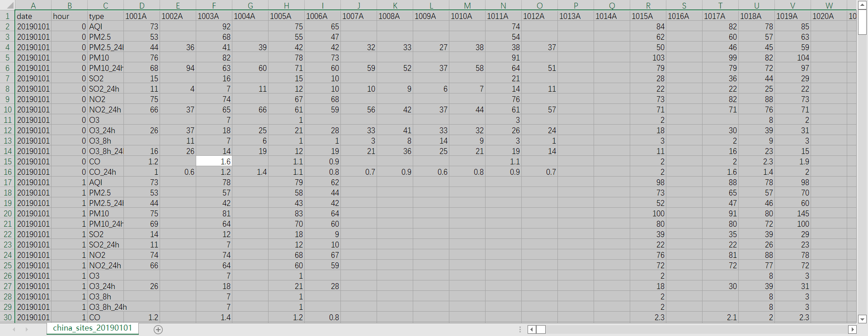Viewport: 868px width, 336px height.
Task: Click the '1001A' site header cell
Action: [x=142, y=16]
